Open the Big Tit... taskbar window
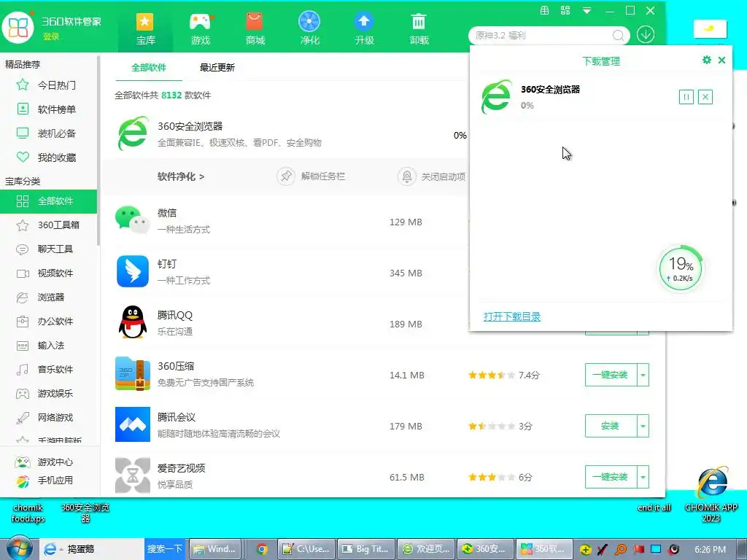The width and height of the screenshot is (747, 560). (366, 549)
